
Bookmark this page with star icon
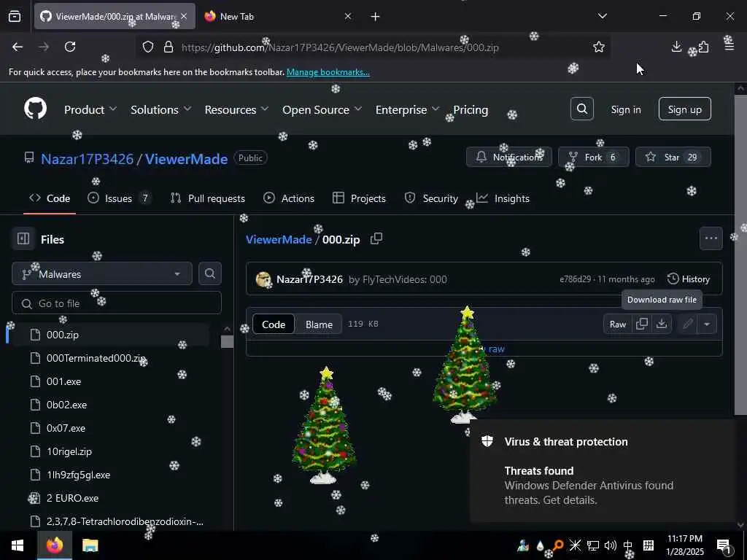(x=599, y=47)
